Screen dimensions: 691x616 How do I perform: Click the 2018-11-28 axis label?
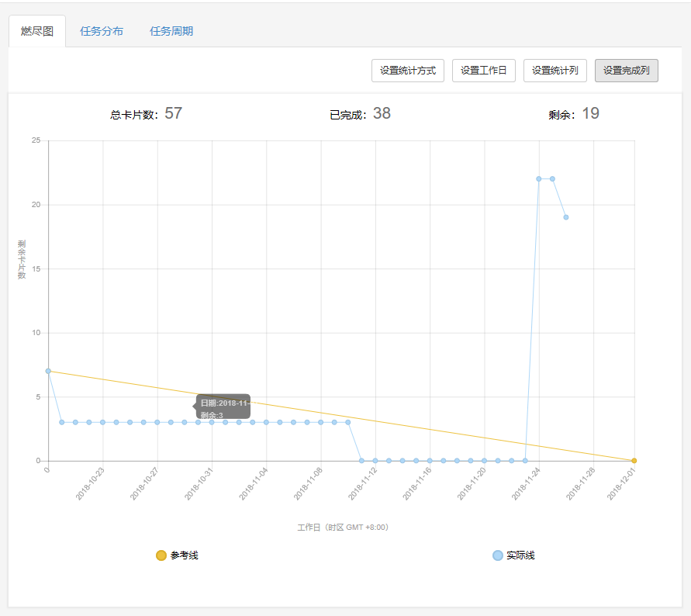[x=581, y=483]
